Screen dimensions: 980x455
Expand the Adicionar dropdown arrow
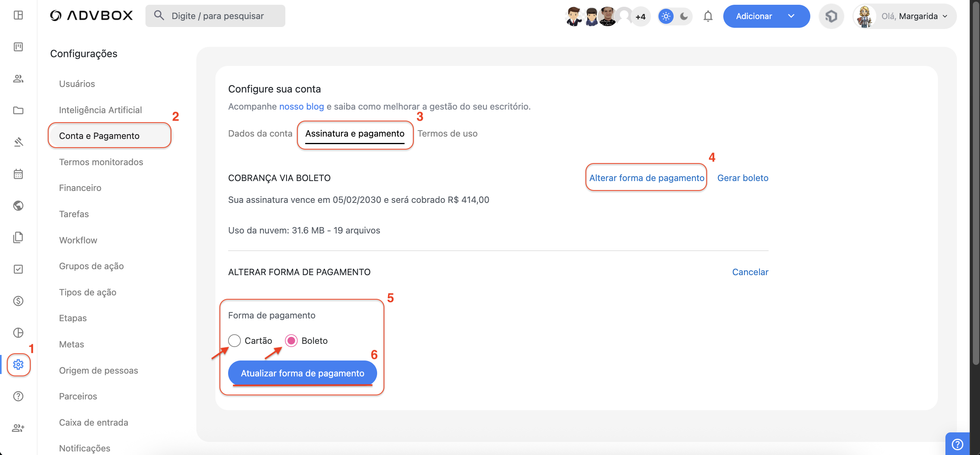791,16
